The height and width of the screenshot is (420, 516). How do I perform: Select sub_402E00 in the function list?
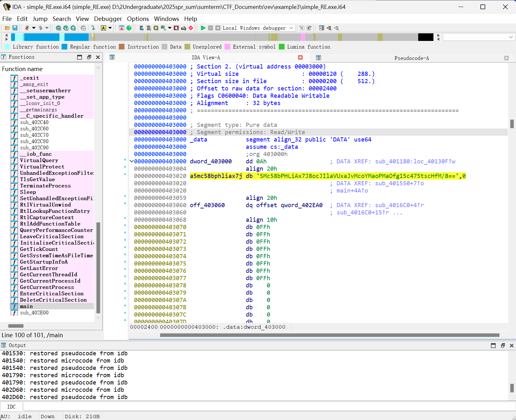[x=34, y=313]
